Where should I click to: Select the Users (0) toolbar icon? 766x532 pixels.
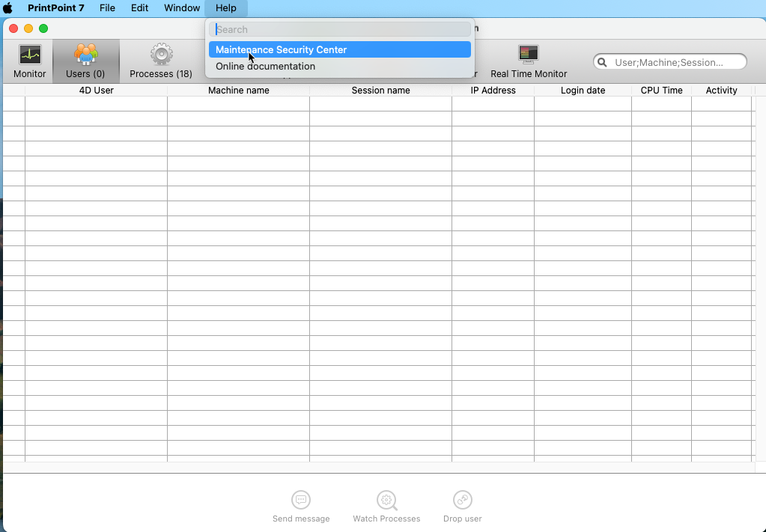(85, 55)
